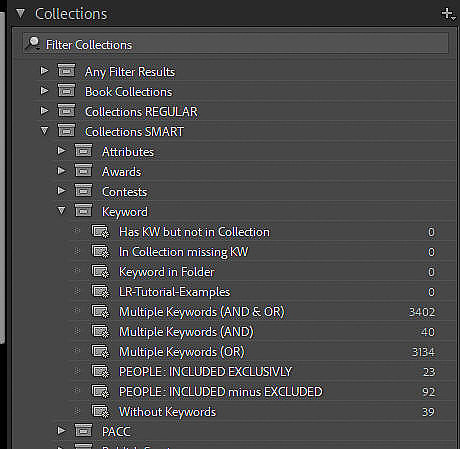Viewport: 460px width, 449px height.
Task: Open 'Multiple Keywords (OR)' smart collection
Action: click(181, 352)
